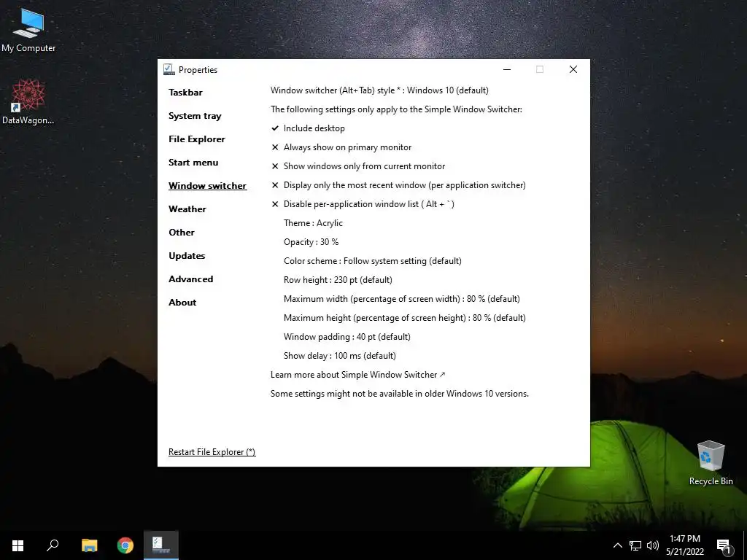Open the System tray section

(195, 116)
